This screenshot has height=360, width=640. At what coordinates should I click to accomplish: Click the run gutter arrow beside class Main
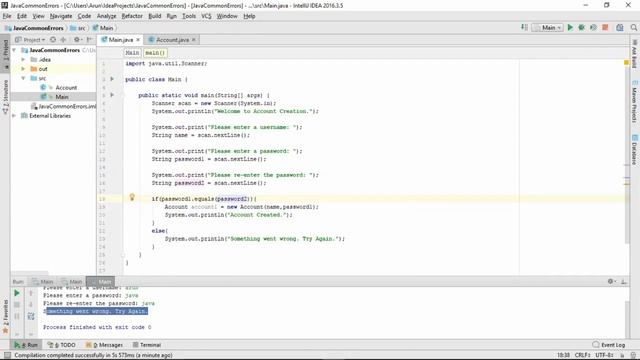pos(112,79)
